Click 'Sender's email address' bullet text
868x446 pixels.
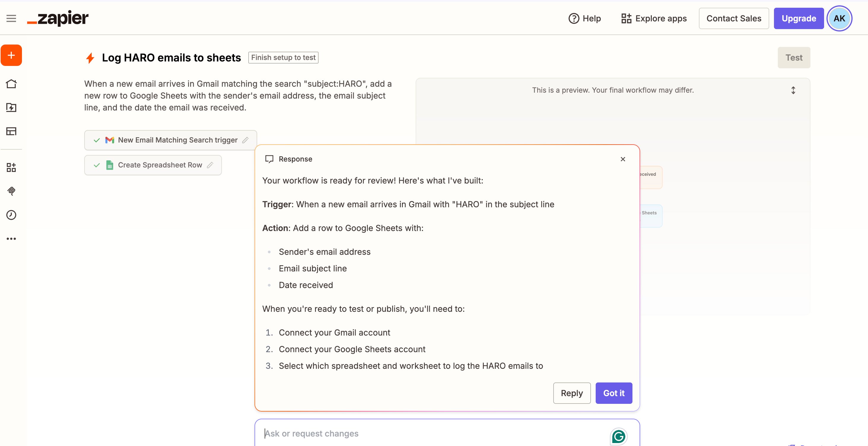(325, 252)
